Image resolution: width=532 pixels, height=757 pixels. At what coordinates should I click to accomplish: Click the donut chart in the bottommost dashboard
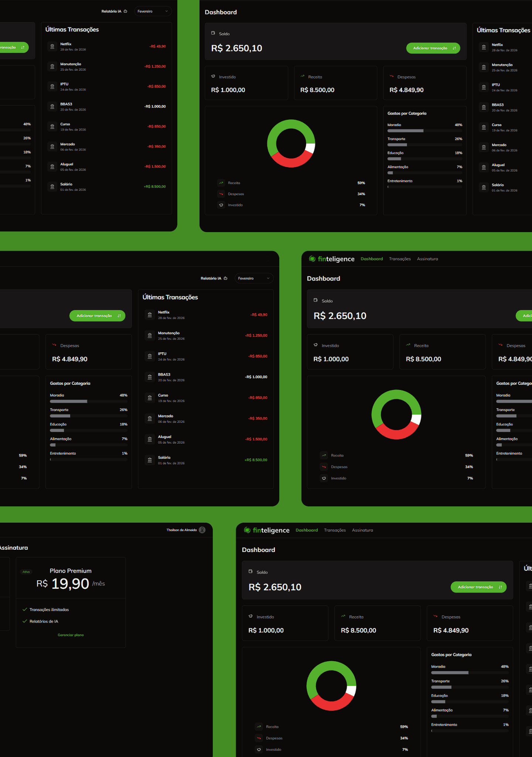[x=331, y=686]
